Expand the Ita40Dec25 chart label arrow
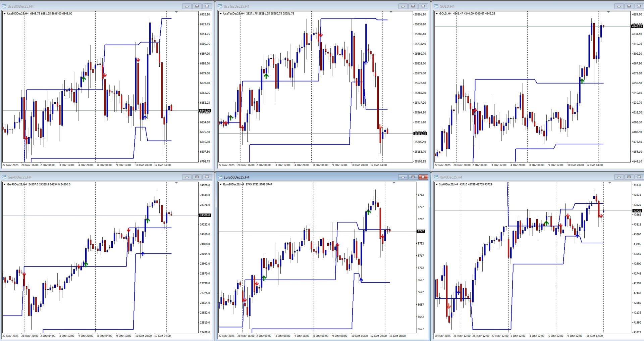 coord(436,185)
